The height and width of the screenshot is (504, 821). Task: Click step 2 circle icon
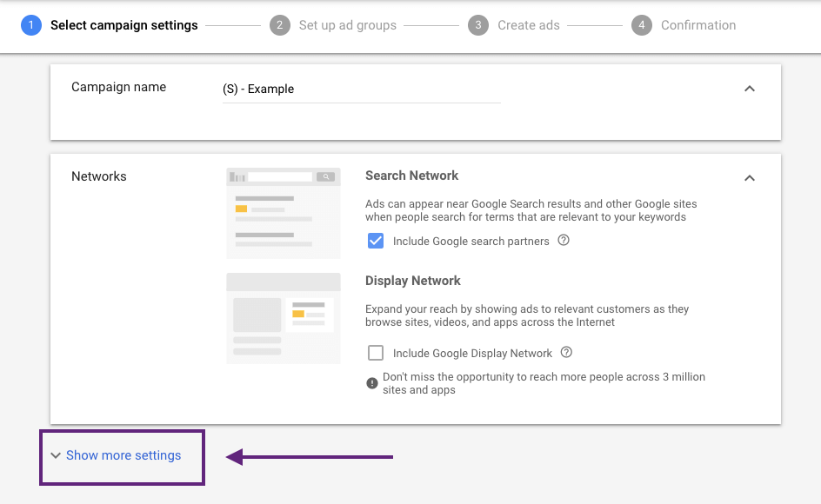click(x=279, y=25)
